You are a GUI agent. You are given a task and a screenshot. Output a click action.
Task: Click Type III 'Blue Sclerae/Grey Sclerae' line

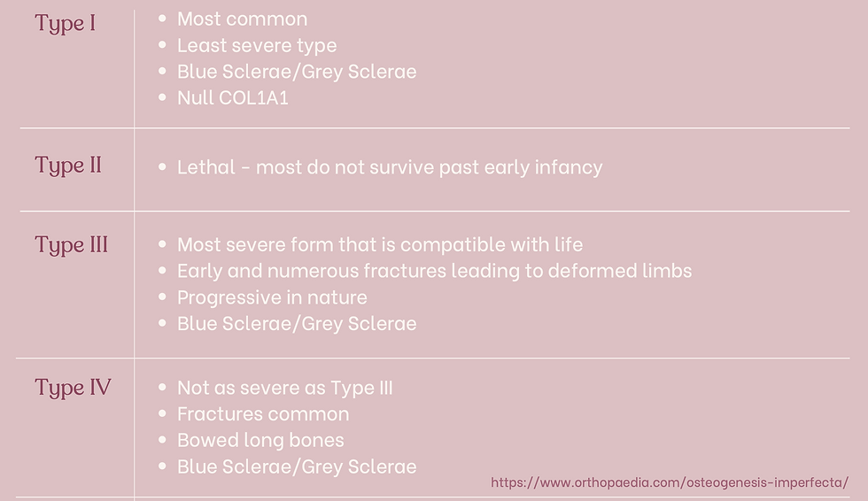[297, 323]
